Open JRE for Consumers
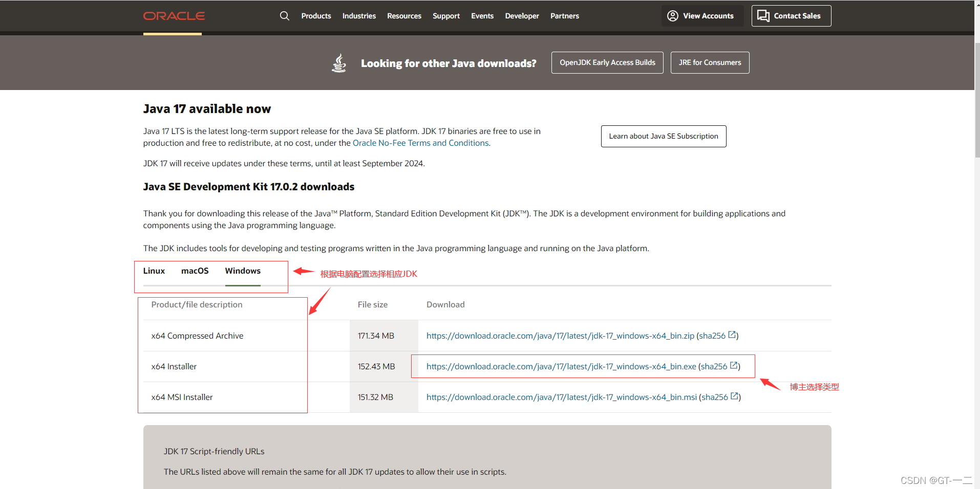This screenshot has width=980, height=489. click(x=710, y=62)
